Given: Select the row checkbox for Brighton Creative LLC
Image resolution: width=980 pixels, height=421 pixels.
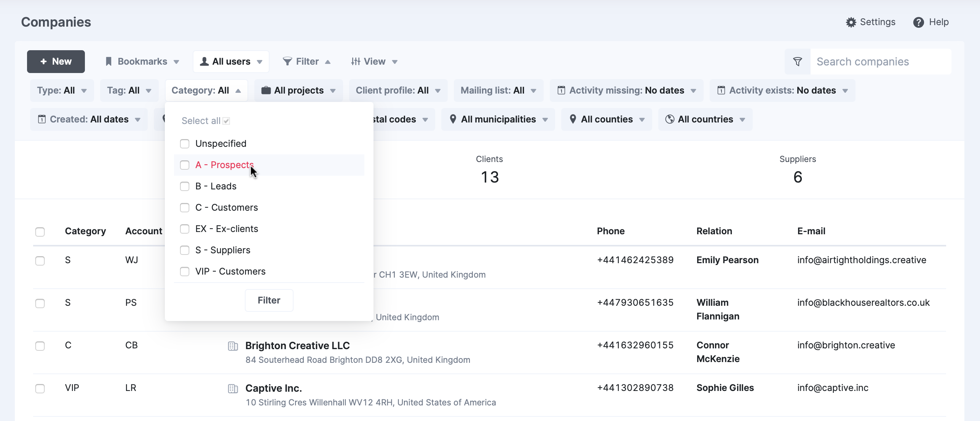Looking at the screenshot, I should 40,346.
